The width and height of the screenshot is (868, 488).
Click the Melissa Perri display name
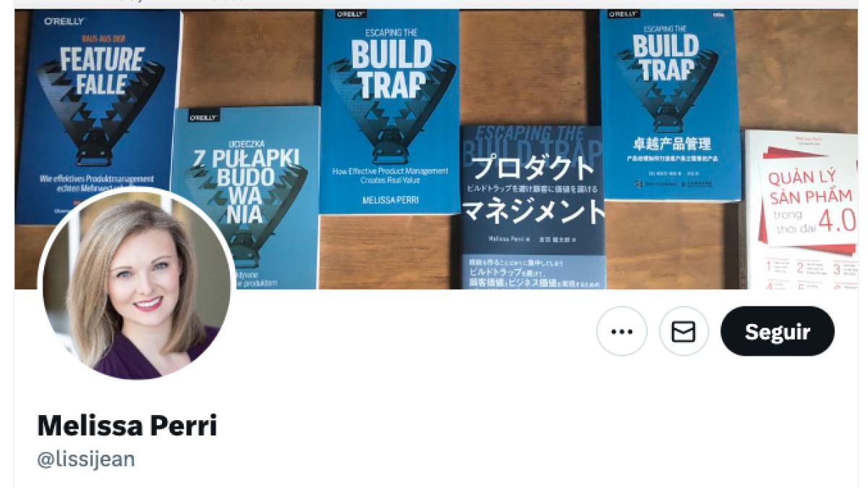coord(127,426)
